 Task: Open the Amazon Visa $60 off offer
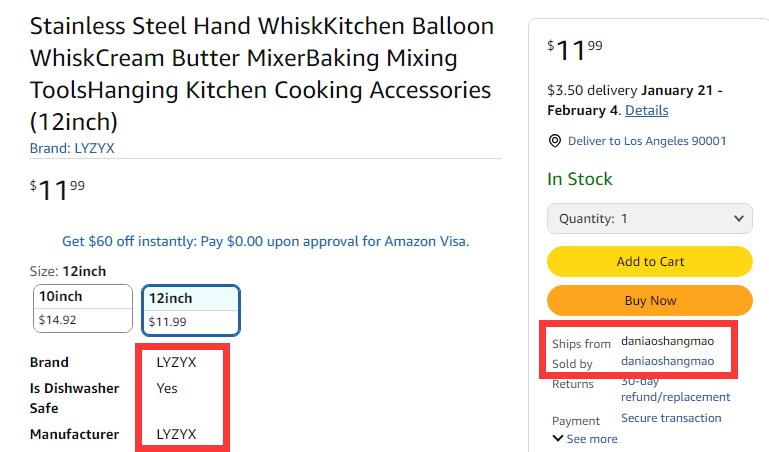tap(265, 241)
